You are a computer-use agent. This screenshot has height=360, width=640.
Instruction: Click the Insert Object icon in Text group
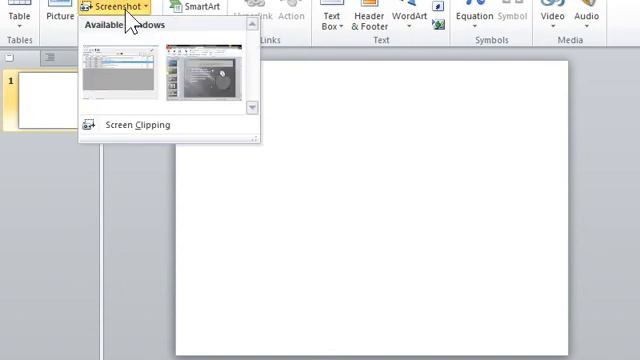coord(438,24)
